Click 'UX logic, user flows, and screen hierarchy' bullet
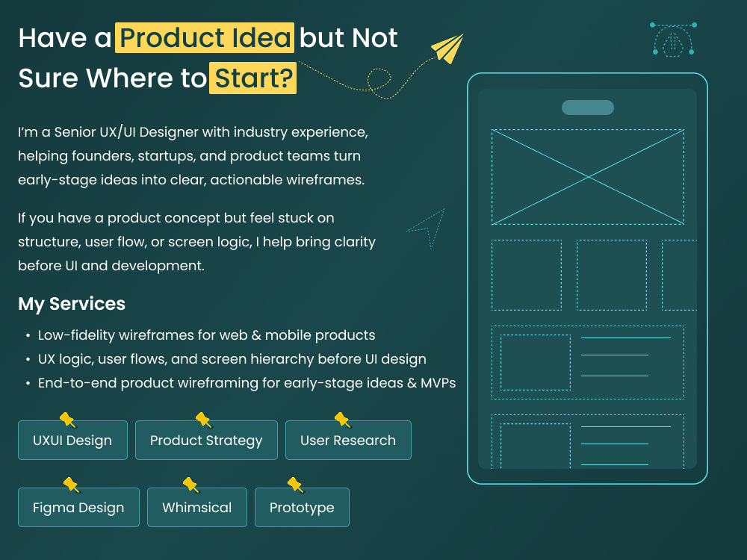 click(232, 359)
